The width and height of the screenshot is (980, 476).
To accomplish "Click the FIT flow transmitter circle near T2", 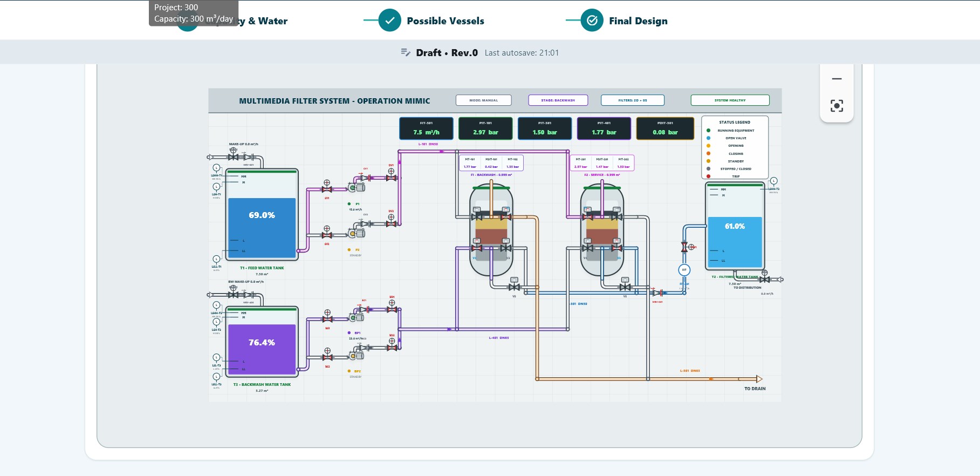I will 684,270.
